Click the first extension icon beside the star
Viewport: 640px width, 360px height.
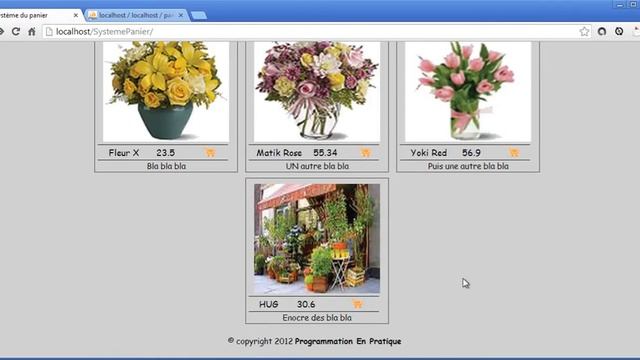602,31
